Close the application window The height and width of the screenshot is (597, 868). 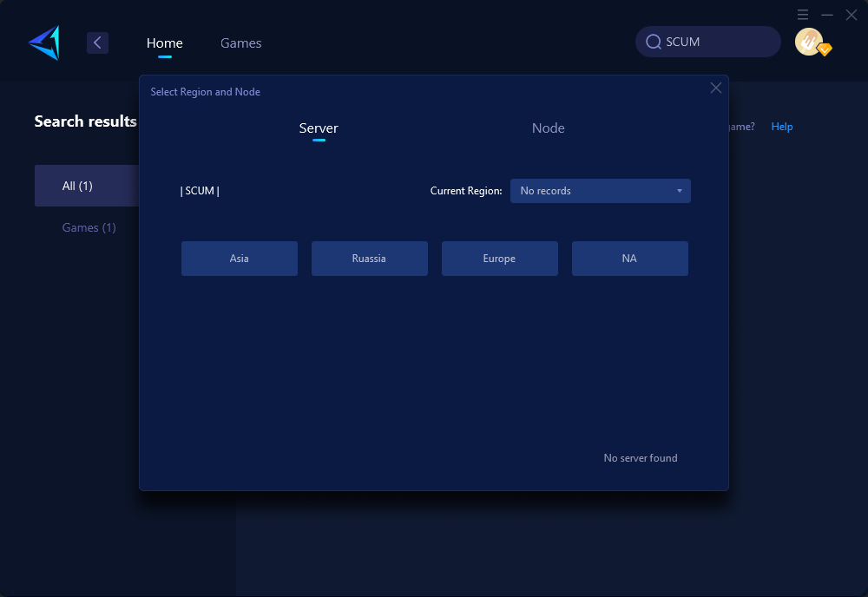click(x=852, y=15)
